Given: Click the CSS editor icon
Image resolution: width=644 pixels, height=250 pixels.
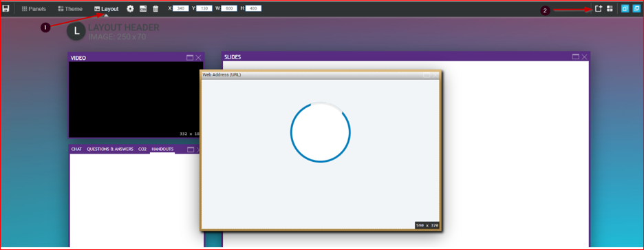Looking at the screenshot, I should coord(143,9).
